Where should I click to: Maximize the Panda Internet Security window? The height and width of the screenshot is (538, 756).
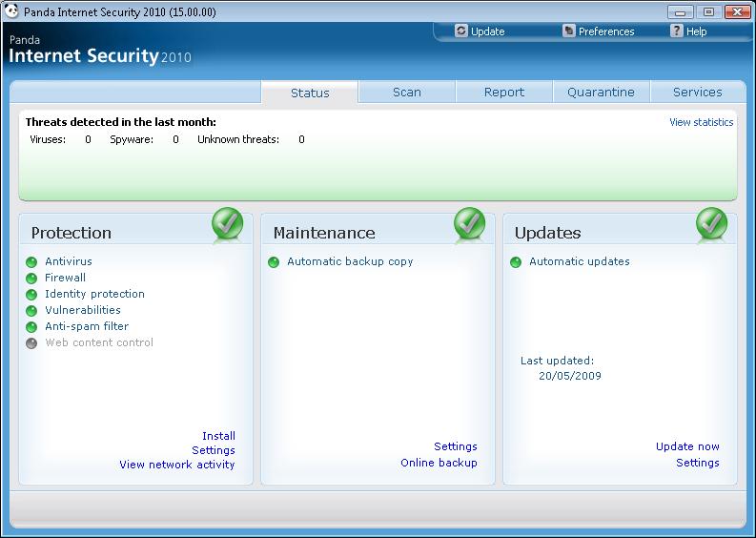point(708,11)
